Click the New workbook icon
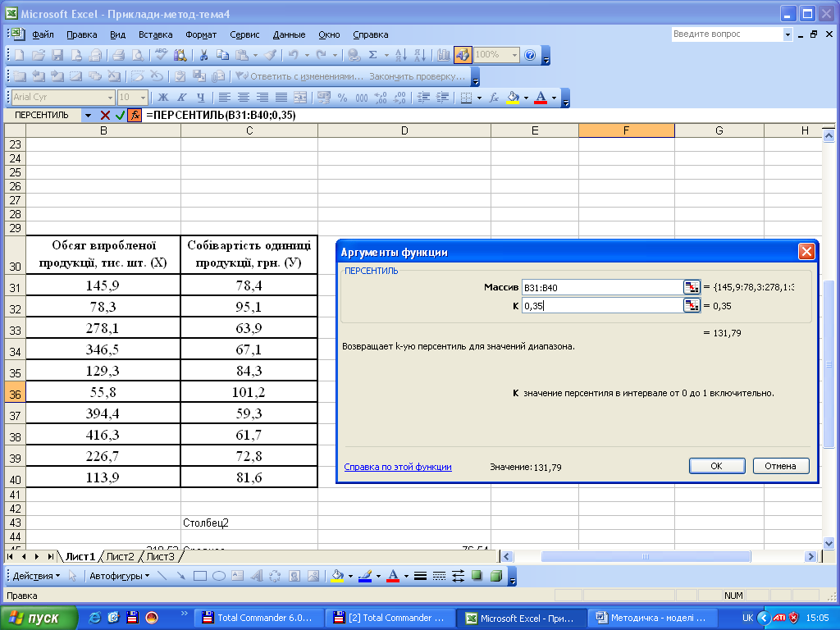Viewport: 840px width, 630px height. pyautogui.click(x=20, y=55)
